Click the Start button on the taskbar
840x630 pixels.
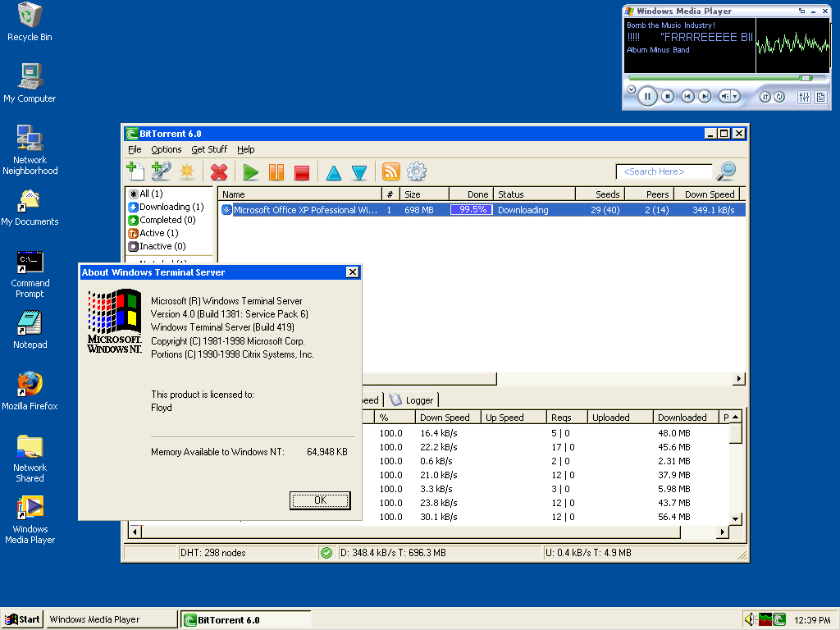click(x=23, y=619)
